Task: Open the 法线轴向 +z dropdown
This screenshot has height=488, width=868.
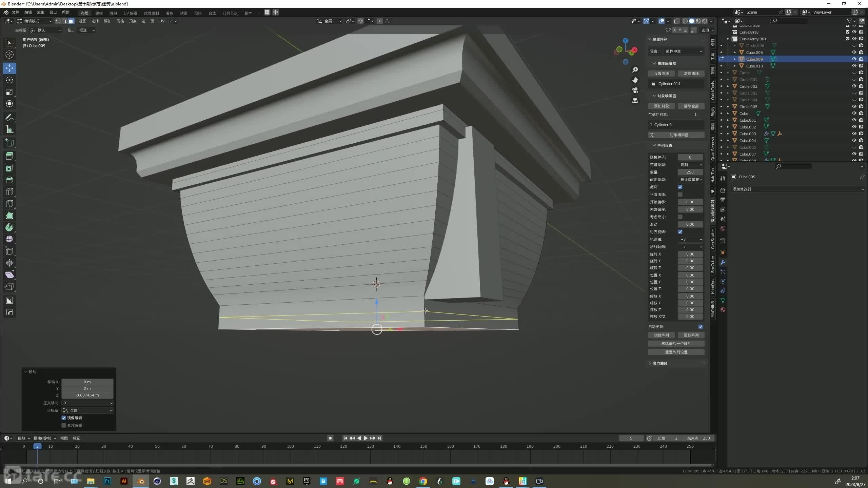Action: pos(691,247)
